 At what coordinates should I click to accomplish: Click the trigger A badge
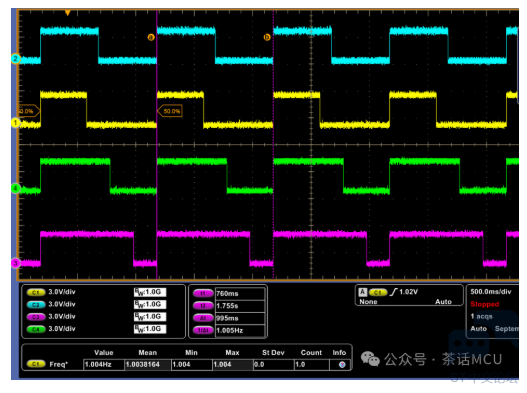tap(362, 292)
